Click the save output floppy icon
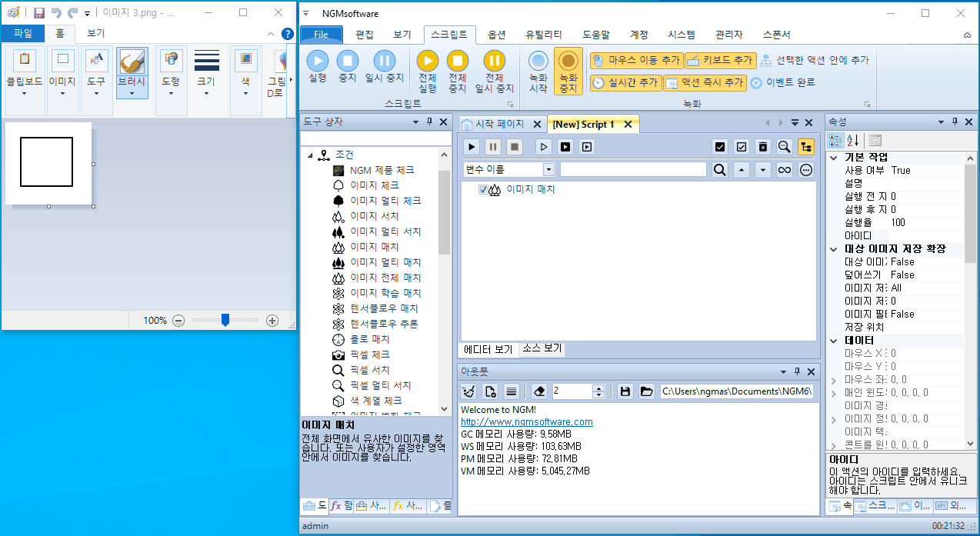This screenshot has width=980, height=536. (x=625, y=391)
